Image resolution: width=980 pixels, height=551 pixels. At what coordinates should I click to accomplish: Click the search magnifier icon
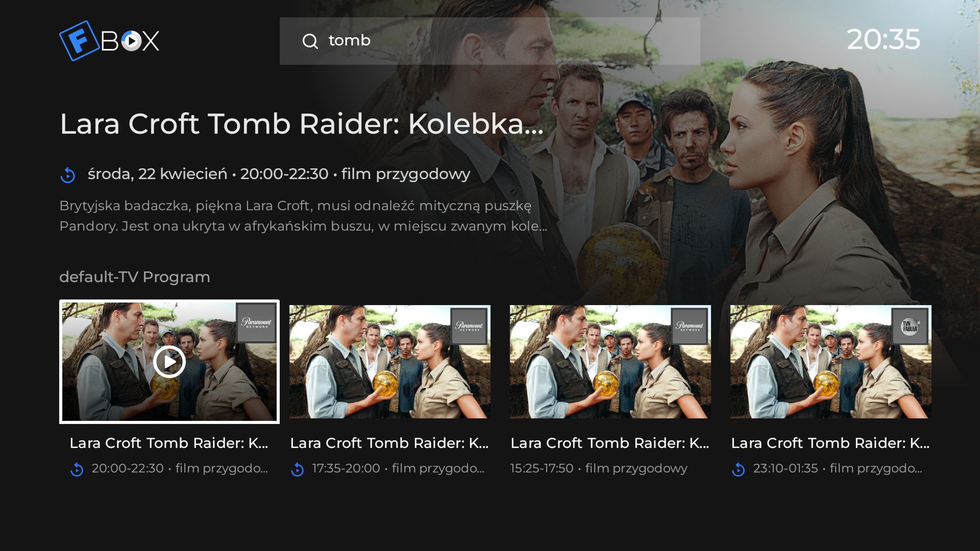pos(310,41)
